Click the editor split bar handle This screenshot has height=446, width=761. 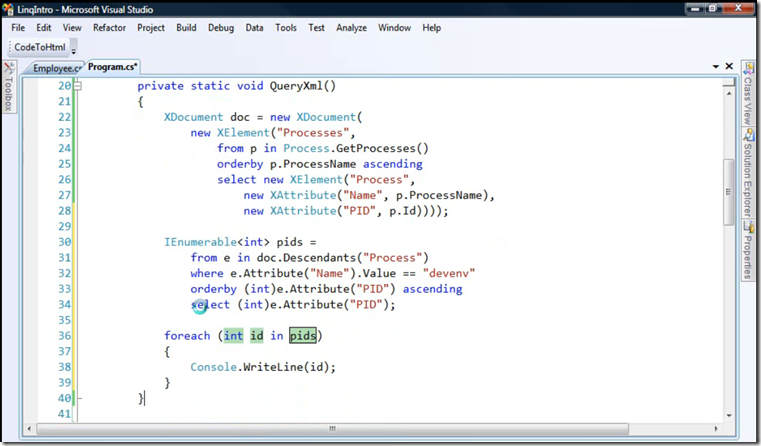tap(728, 83)
